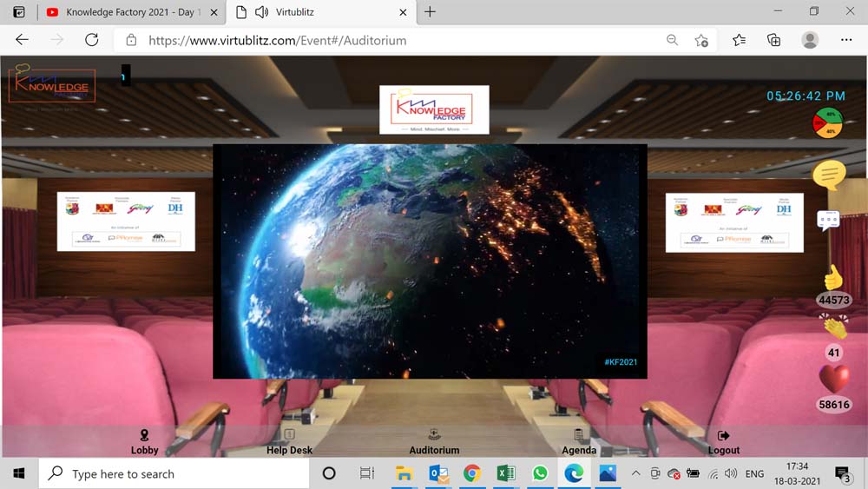Open browser Settings and more menu
The height and width of the screenshot is (489, 868).
point(846,40)
